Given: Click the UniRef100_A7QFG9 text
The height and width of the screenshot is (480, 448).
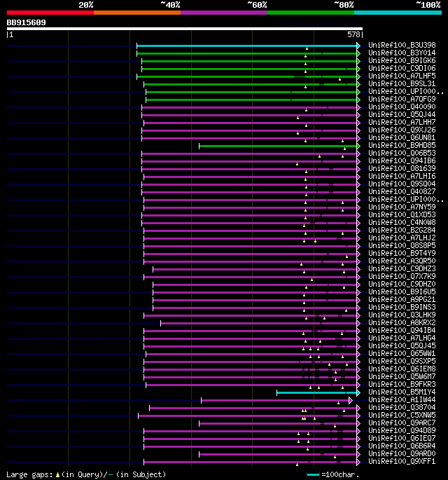Looking at the screenshot, I should tap(402, 99).
